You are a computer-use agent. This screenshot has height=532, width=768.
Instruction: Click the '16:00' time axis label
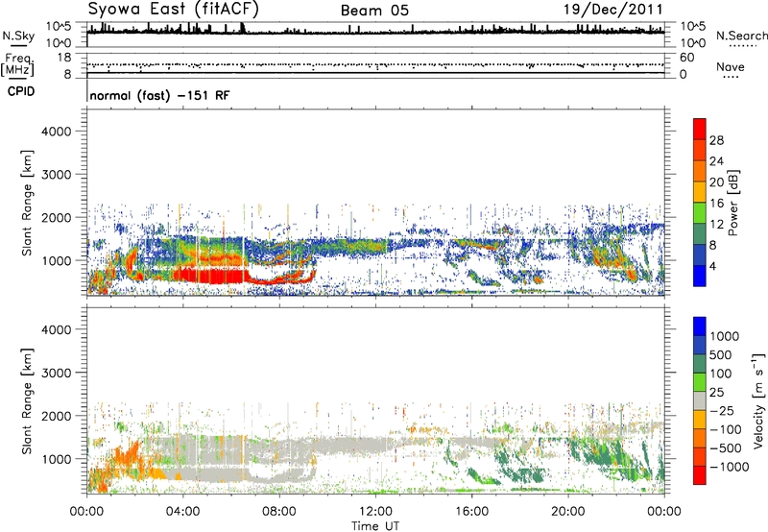point(471,512)
